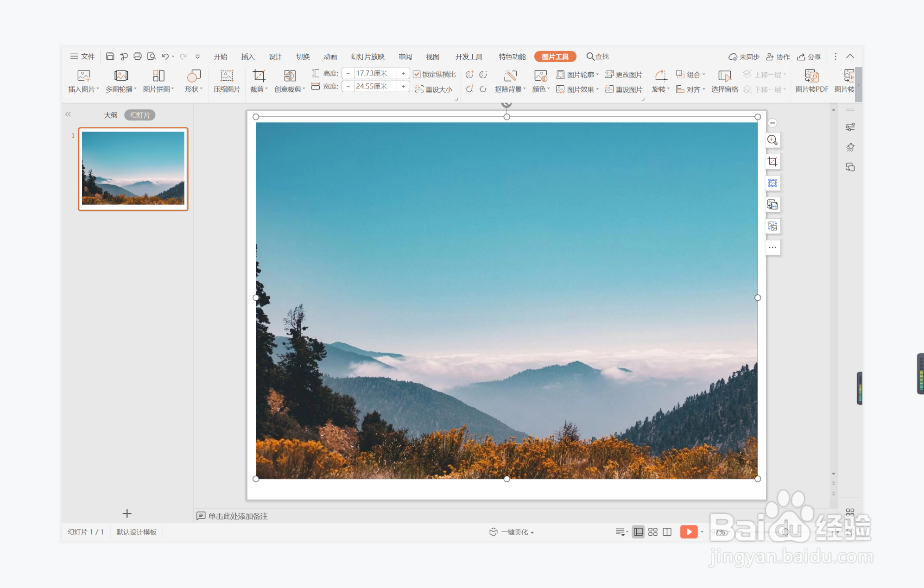
Task: Click 抠除背景 (Remove Background) icon
Action: 510,76
